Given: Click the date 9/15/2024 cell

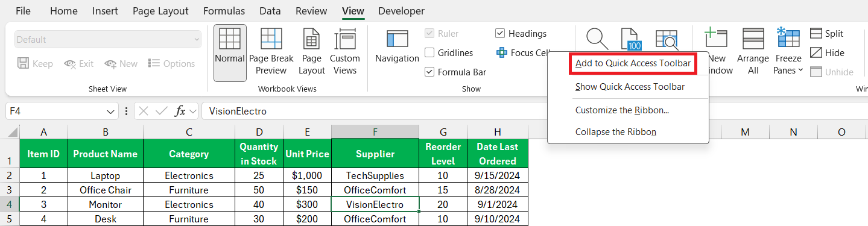Looking at the screenshot, I should tap(497, 175).
